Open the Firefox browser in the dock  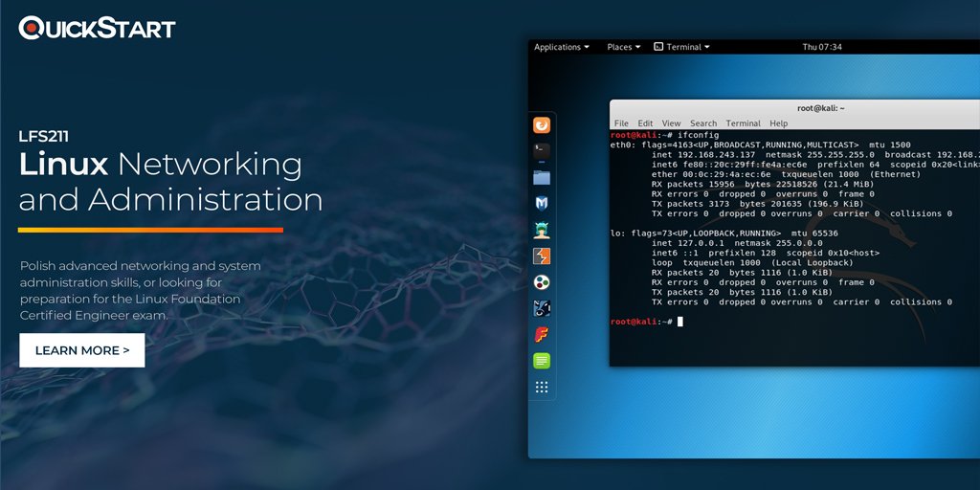pyautogui.click(x=542, y=125)
